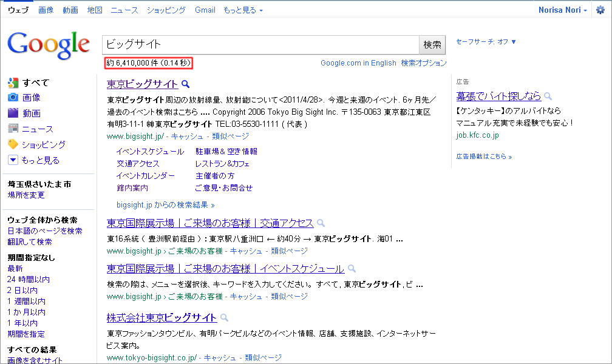The height and width of the screenshot is (364, 612).
Task: Open the 広告掲載はこちら link
Action: click(484, 157)
